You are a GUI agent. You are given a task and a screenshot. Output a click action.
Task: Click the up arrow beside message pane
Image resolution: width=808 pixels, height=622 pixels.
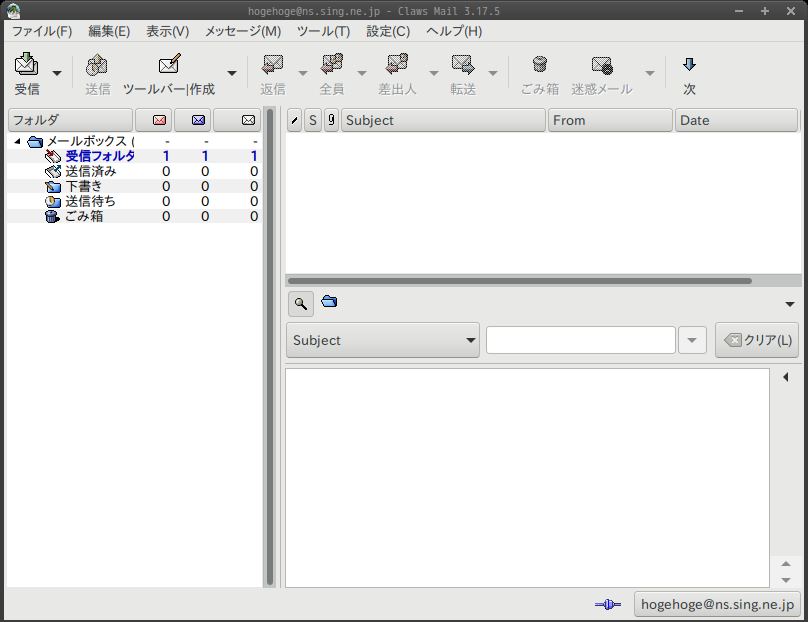786,564
